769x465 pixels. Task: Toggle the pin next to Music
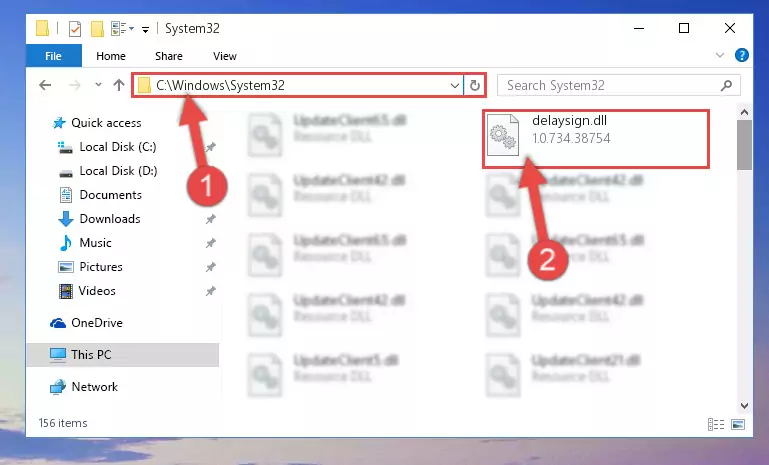(210, 243)
